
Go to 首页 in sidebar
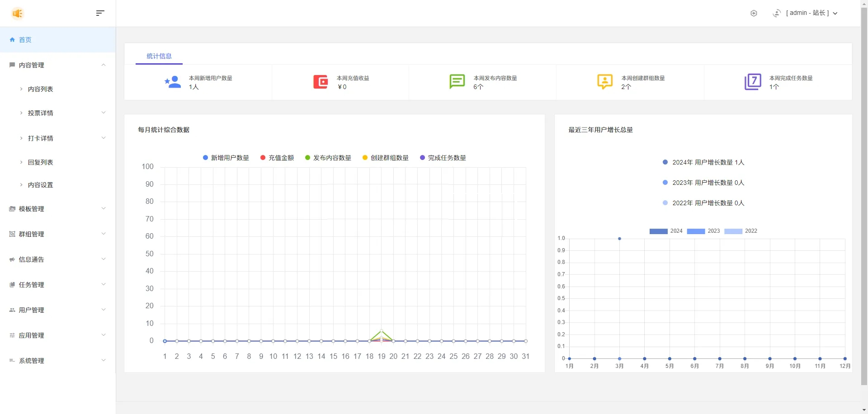point(25,40)
